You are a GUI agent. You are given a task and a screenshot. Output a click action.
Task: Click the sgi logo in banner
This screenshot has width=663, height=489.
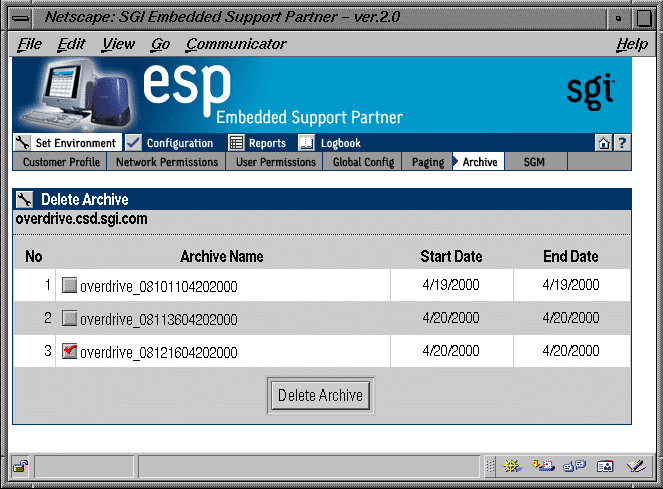[x=590, y=91]
